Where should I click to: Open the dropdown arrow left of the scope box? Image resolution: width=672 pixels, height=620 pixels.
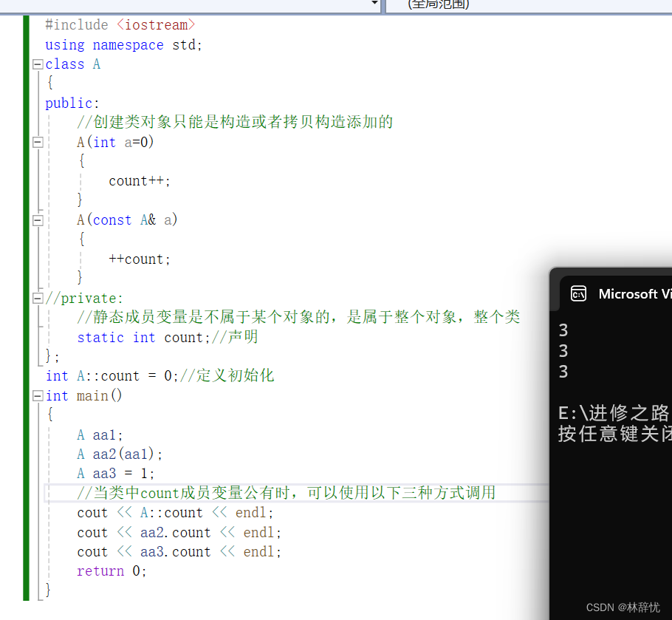[374, 4]
